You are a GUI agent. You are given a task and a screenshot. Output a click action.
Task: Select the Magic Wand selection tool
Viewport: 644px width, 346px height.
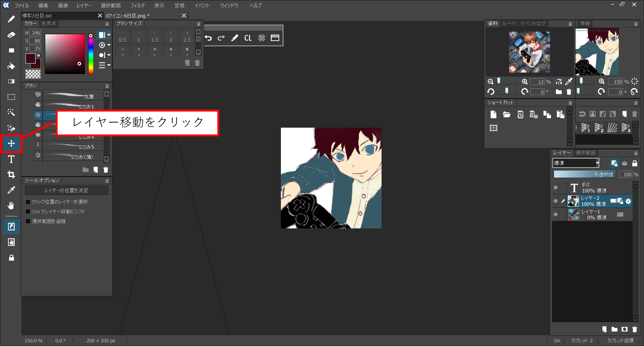(x=11, y=112)
